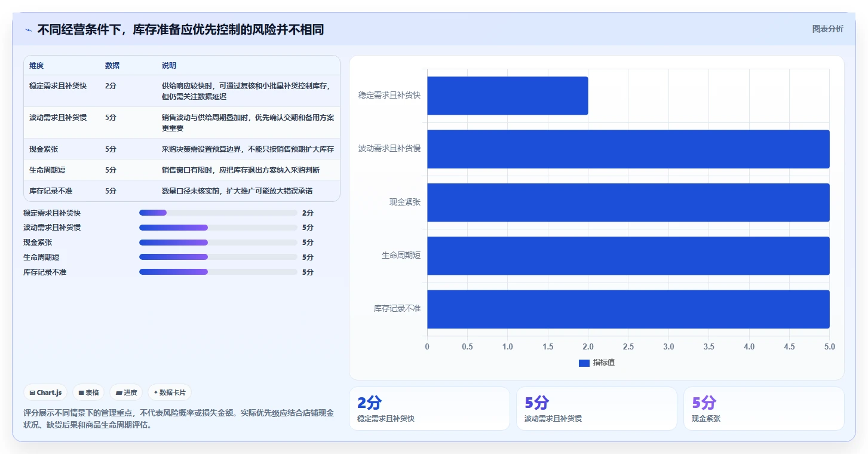Click the title 不同经营条件下 heading
Image resolution: width=868 pixels, height=454 pixels.
180,29
